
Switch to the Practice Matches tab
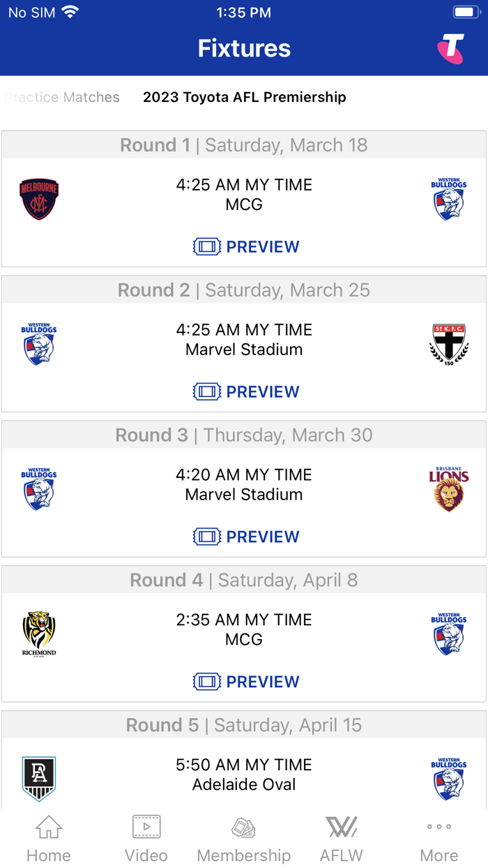(62, 97)
